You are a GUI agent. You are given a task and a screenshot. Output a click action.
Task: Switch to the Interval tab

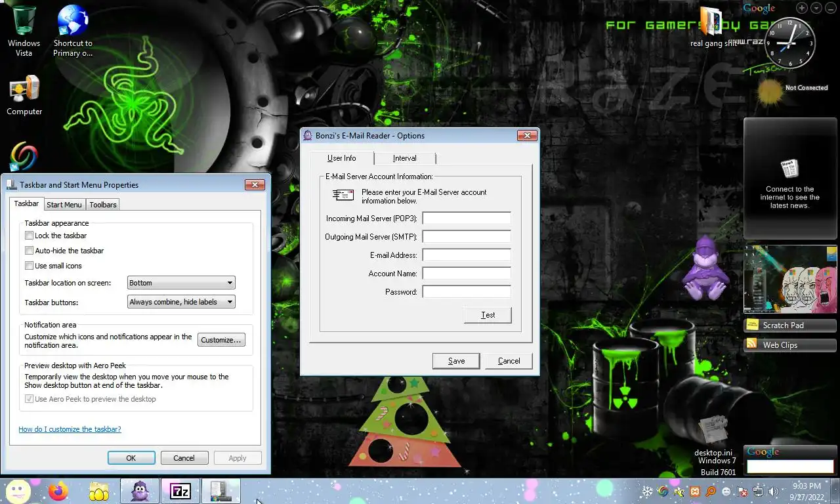pyautogui.click(x=404, y=158)
